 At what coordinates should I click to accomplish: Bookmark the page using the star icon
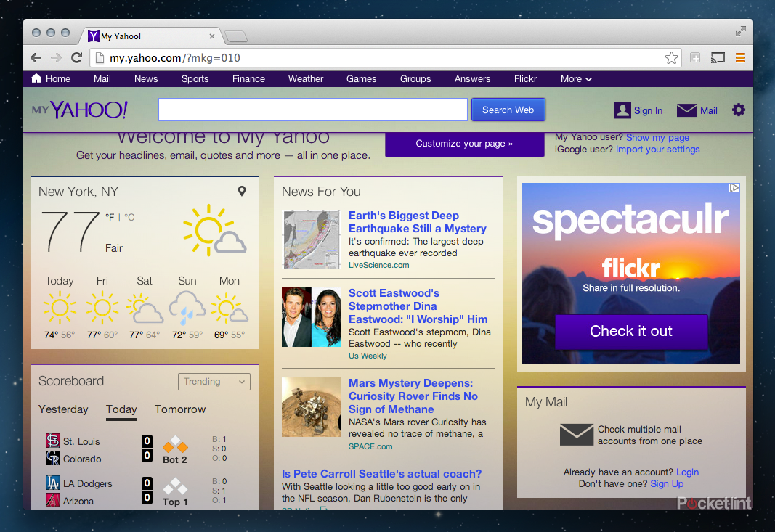pyautogui.click(x=671, y=57)
